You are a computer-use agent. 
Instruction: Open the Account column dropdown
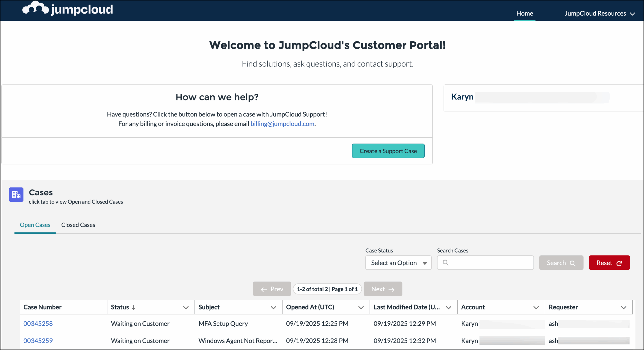536,307
